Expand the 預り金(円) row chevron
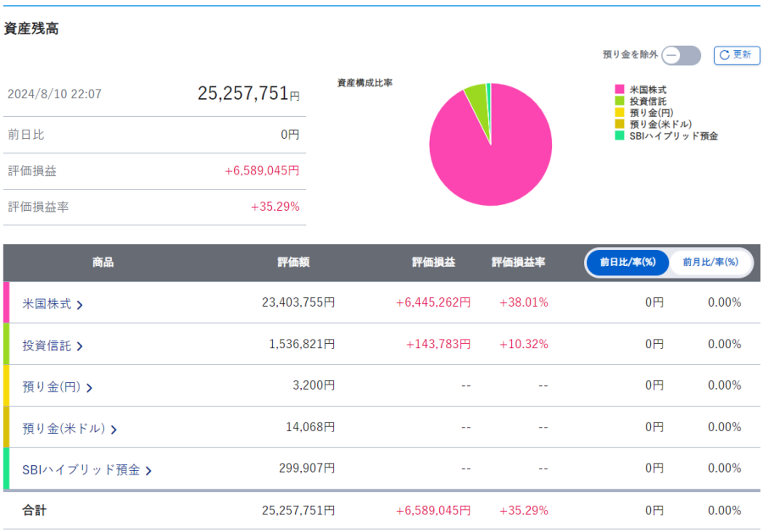This screenshot has height=532, width=763. point(89,387)
